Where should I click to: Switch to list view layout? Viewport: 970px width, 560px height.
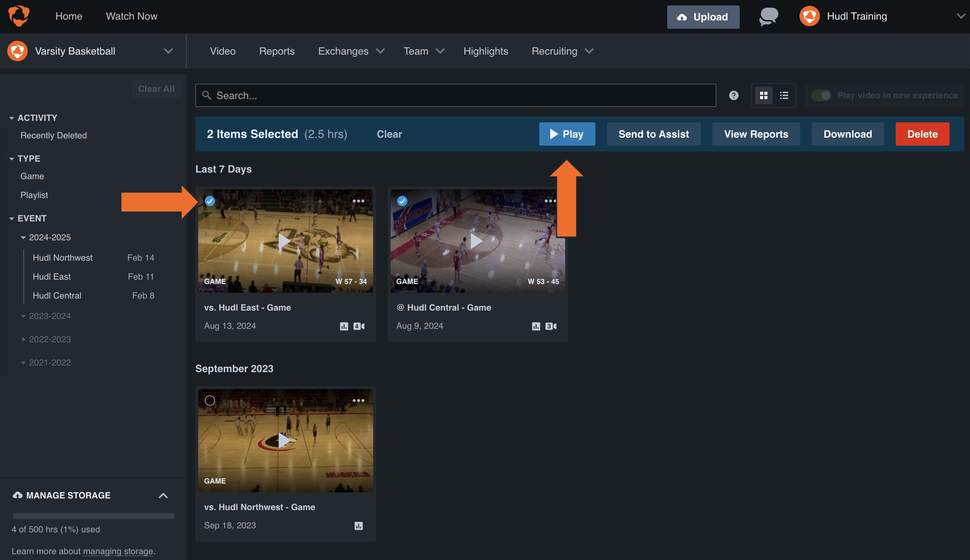(x=784, y=95)
